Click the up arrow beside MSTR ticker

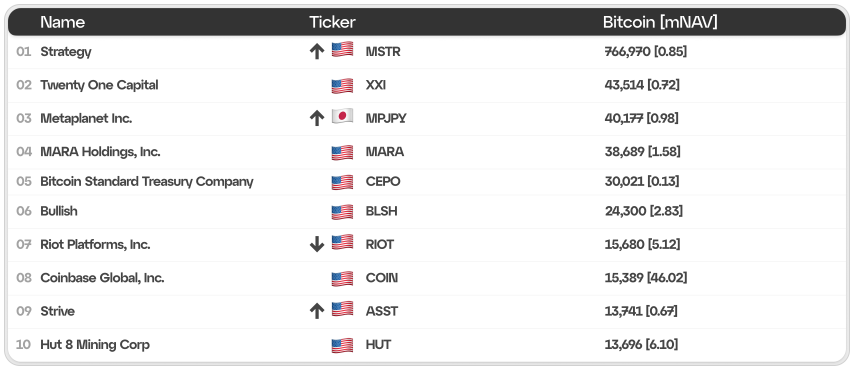coord(316,52)
